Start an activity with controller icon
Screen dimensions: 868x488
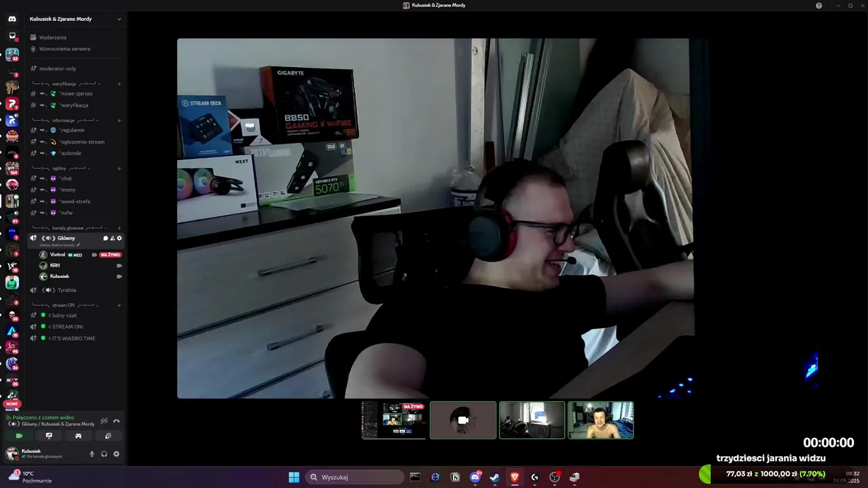click(78, 436)
